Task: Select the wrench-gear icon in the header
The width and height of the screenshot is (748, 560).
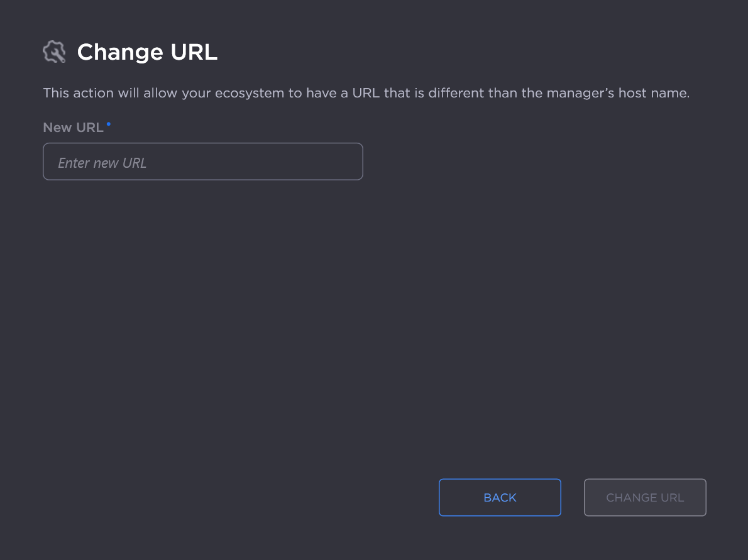Action: click(54, 52)
